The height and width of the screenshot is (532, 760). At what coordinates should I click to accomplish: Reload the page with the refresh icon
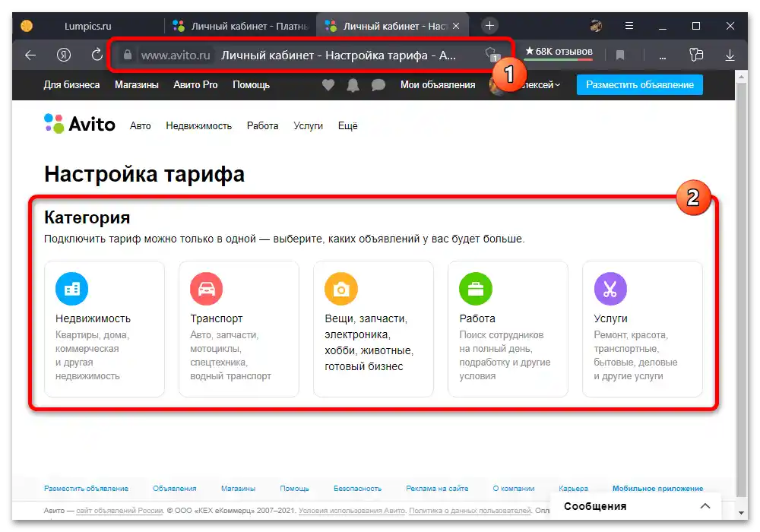97,55
